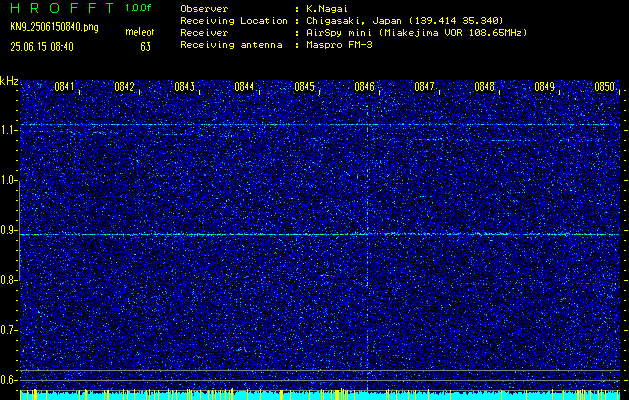Click the 0850 time marker

(x=605, y=87)
